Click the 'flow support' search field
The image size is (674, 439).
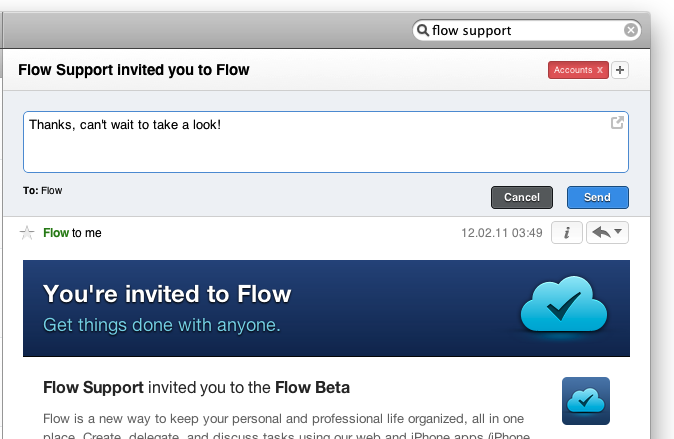click(527, 30)
